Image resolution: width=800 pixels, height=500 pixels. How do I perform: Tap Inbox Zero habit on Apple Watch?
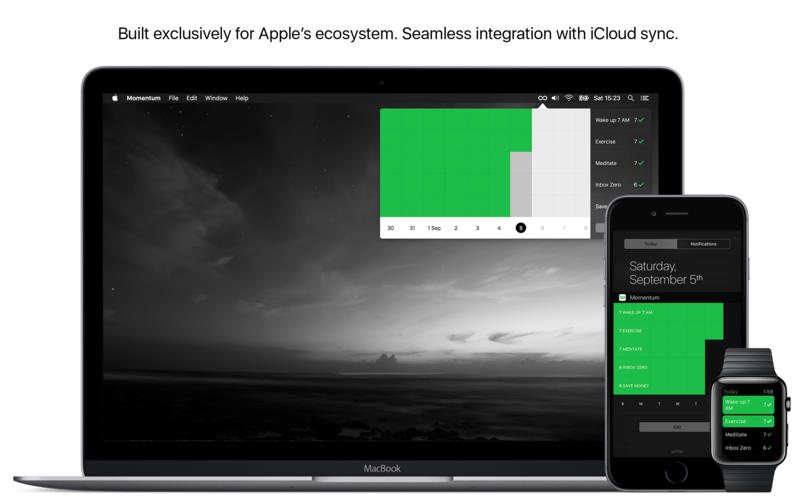748,448
